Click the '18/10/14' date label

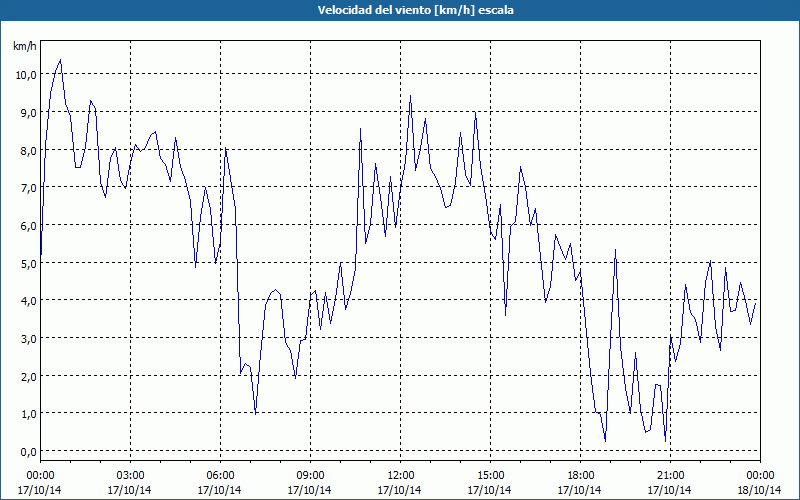(x=760, y=490)
